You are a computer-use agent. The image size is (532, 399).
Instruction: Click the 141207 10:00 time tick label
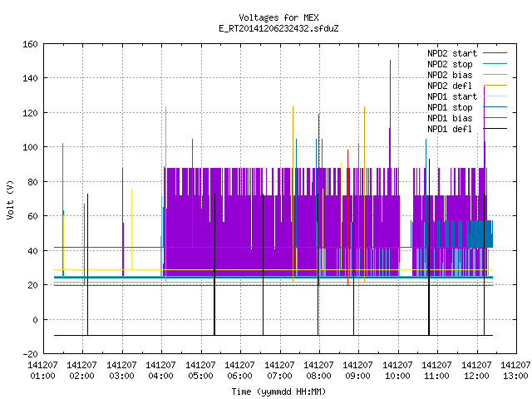coord(397,371)
